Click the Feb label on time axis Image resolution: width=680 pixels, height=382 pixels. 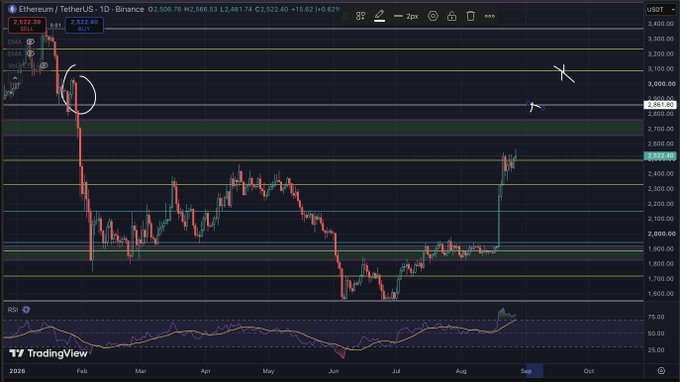tap(82, 371)
